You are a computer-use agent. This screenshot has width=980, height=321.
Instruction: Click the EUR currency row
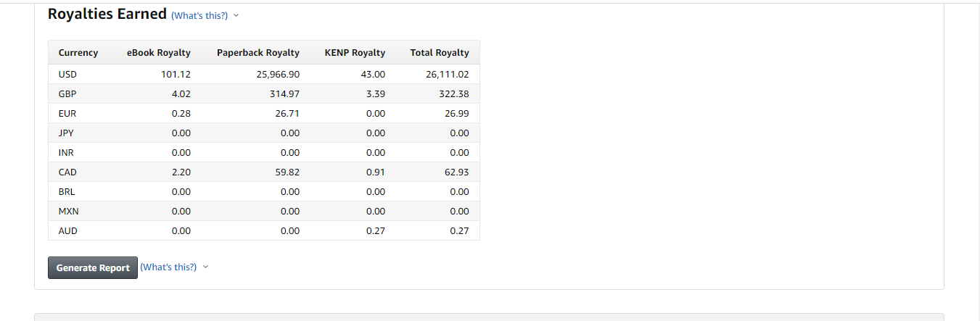[x=264, y=113]
